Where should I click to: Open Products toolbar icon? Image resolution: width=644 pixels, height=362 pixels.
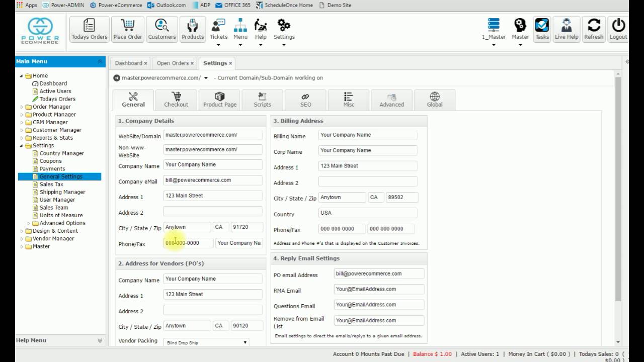(193, 29)
